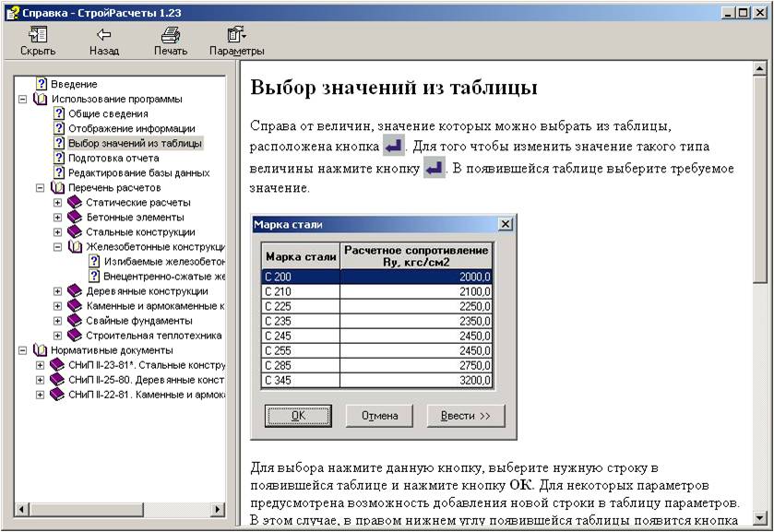This screenshot has width=774, height=532.
Task: Click the topic icon beside Общие сведения
Action: pyautogui.click(x=59, y=113)
